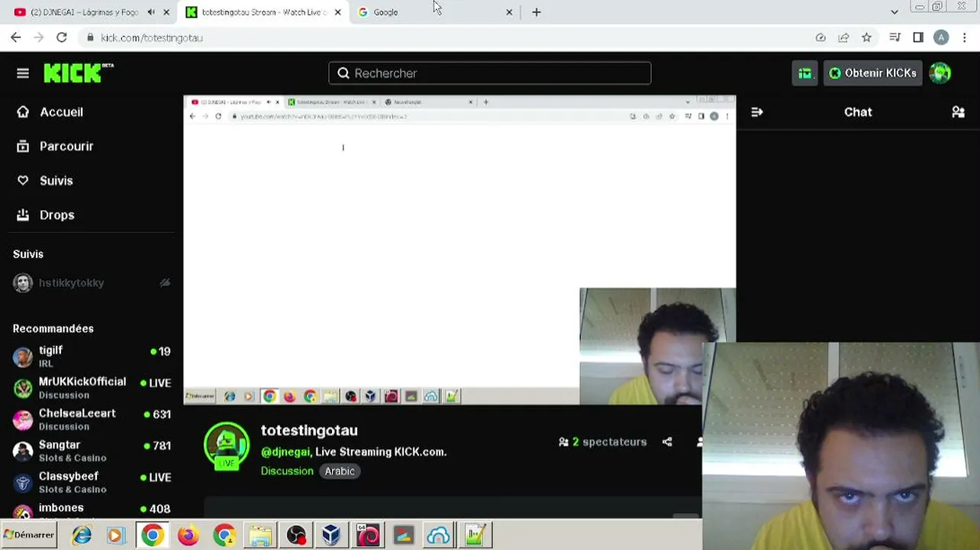Open recommended channel Classybeef
This screenshot has height=550, width=980.
tap(92, 482)
